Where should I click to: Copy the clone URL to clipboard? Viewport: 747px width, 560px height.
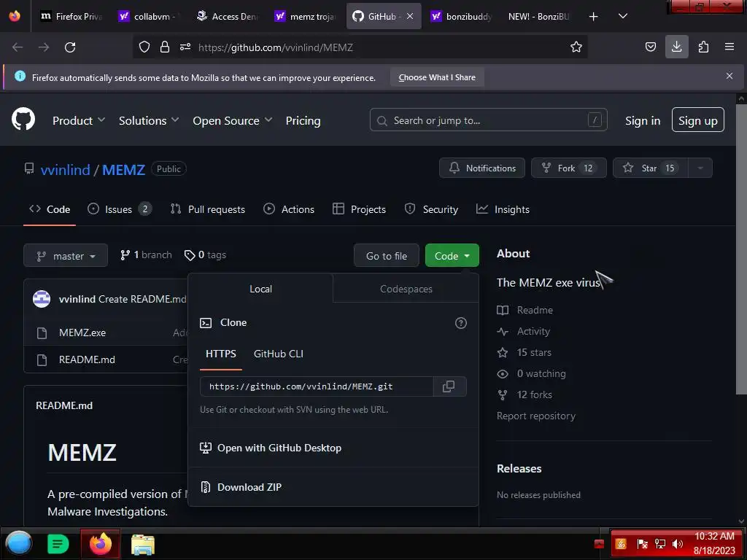point(449,386)
